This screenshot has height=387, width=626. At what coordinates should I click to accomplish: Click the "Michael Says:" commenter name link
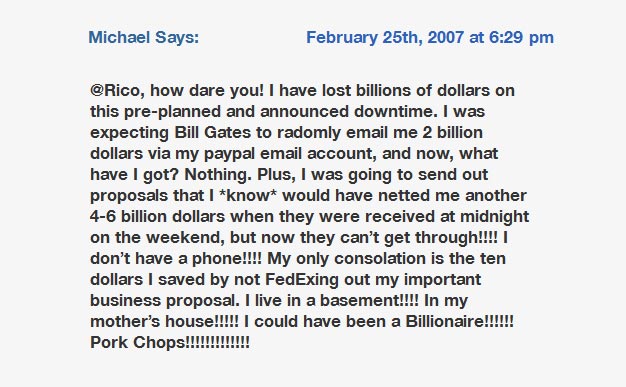144,38
